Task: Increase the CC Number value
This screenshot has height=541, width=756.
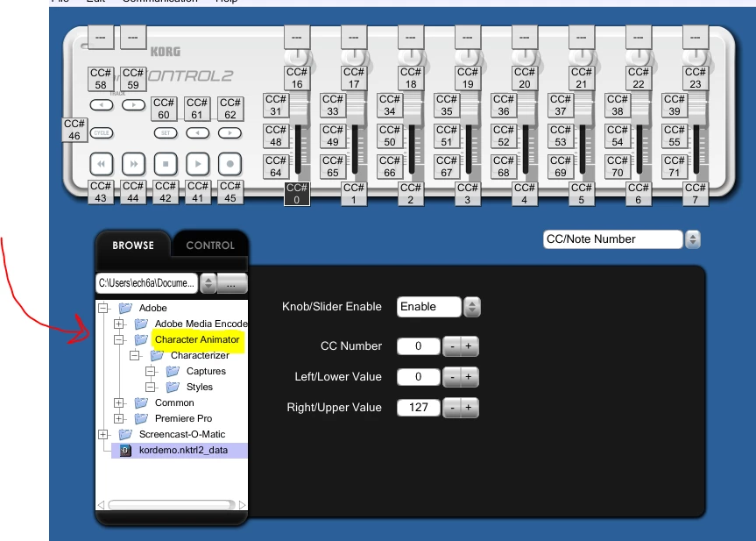Action: 470,346
